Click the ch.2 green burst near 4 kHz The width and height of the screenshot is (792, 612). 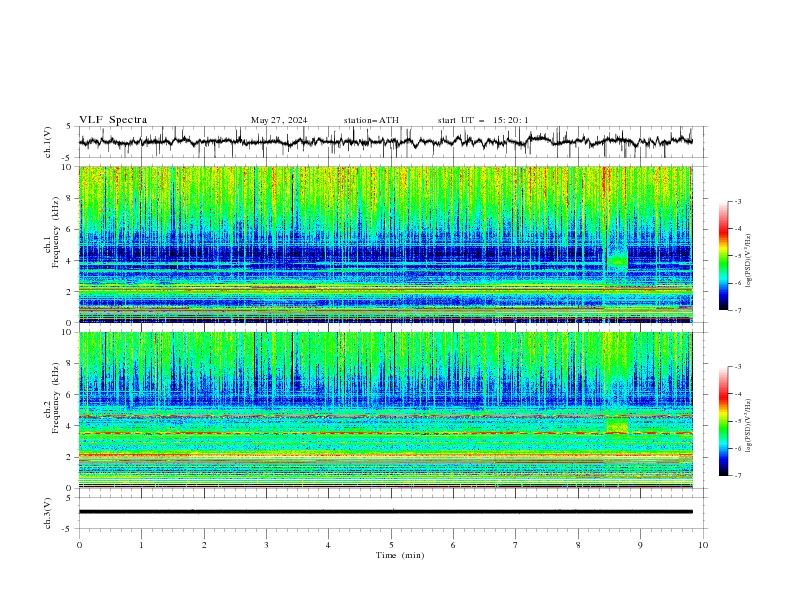click(617, 426)
